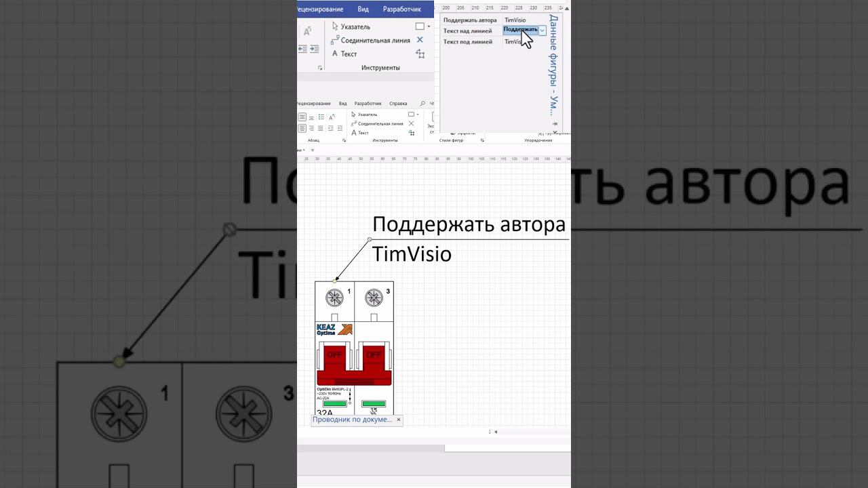Open the Разработчик tab in the magnified ribbon
The width and height of the screenshot is (868, 488).
coord(402,9)
